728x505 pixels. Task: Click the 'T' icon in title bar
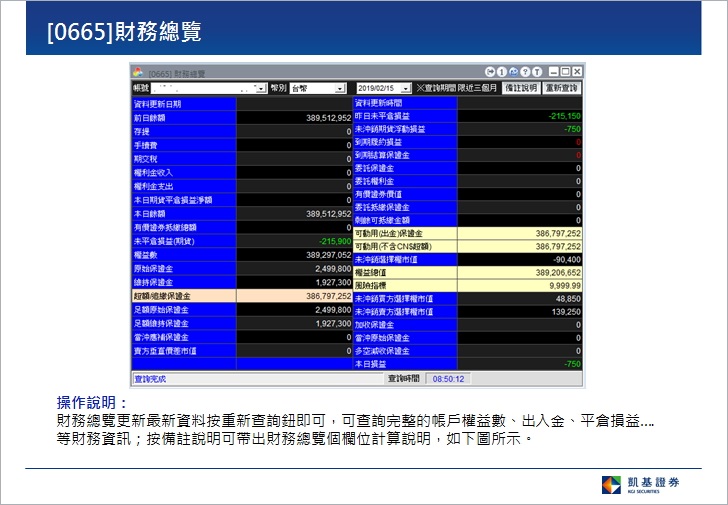[538, 72]
